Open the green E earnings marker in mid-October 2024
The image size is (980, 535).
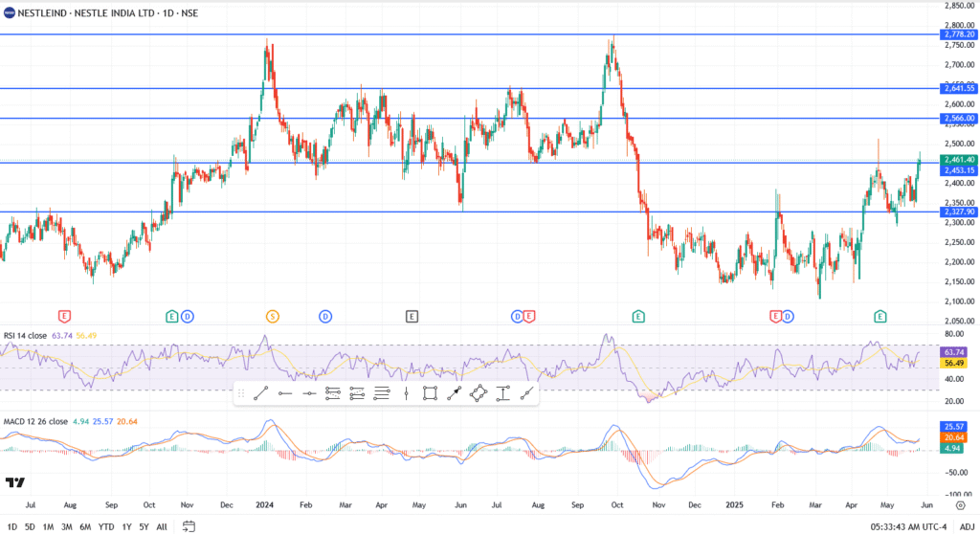click(638, 317)
